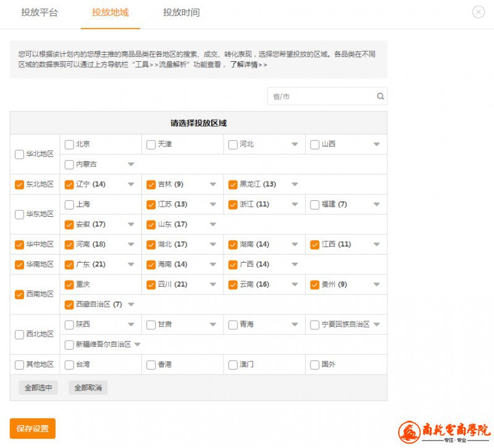Uncheck the 重庆 checkbox
Screen dimensions: 494x448
click(x=69, y=285)
